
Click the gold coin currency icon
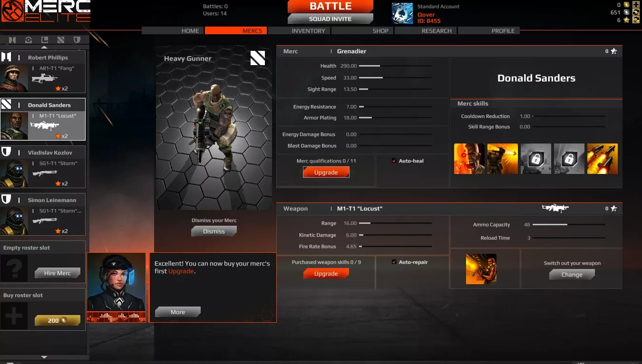click(x=627, y=5)
